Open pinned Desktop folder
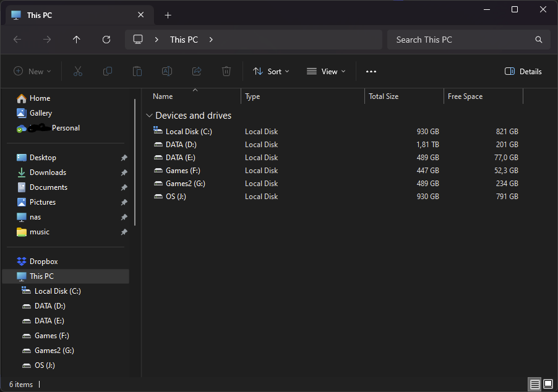Image resolution: width=558 pixels, height=392 pixels. (x=36, y=158)
